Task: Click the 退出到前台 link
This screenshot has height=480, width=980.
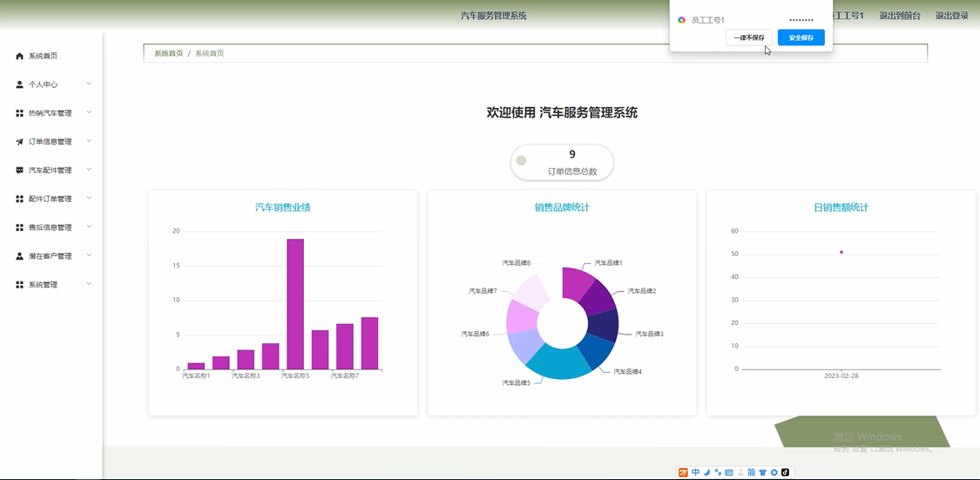Action: click(x=899, y=16)
